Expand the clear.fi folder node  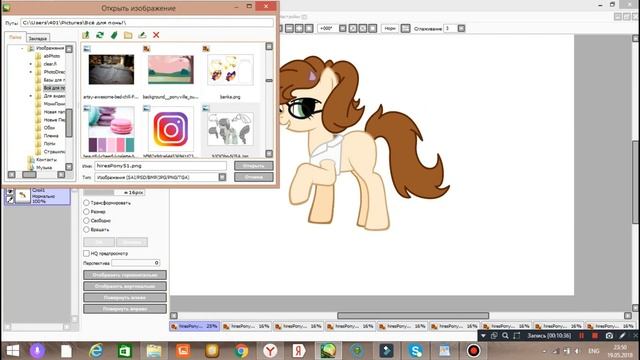pyautogui.click(x=31, y=64)
